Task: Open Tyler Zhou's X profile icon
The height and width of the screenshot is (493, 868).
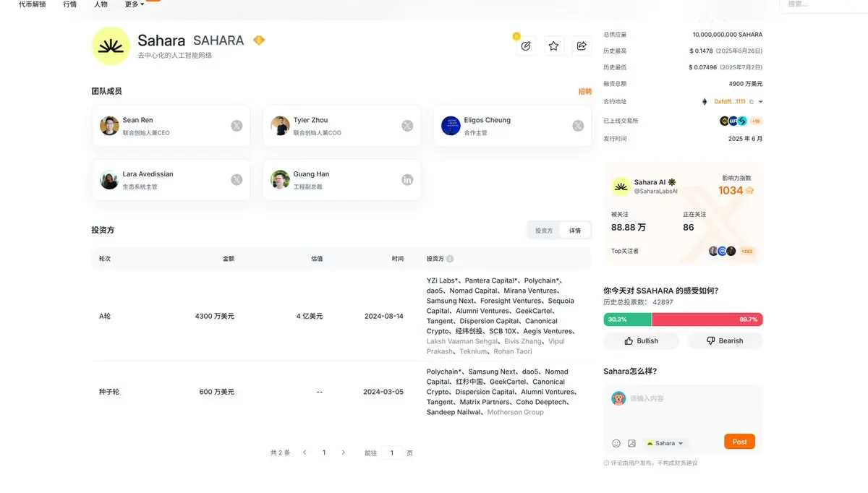Action: point(407,126)
